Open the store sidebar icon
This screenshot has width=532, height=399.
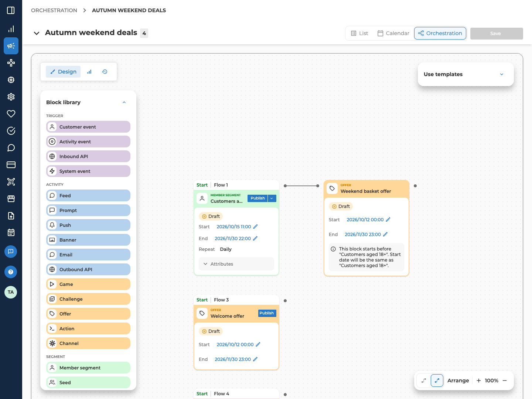11,199
